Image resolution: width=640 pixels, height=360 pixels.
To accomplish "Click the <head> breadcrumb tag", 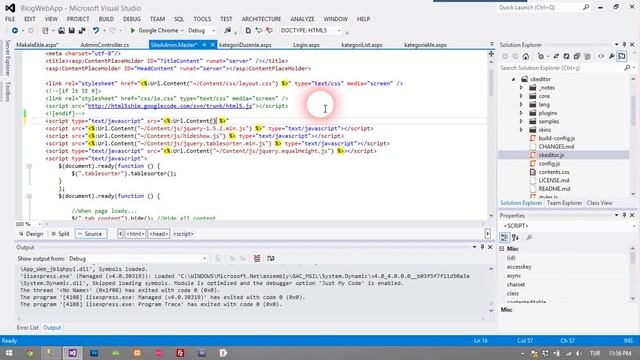I will pos(158,234).
